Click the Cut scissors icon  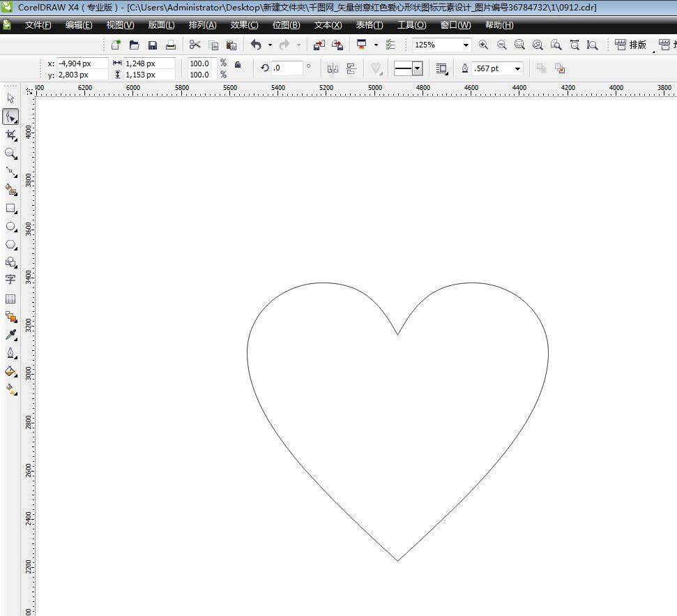pyautogui.click(x=195, y=45)
